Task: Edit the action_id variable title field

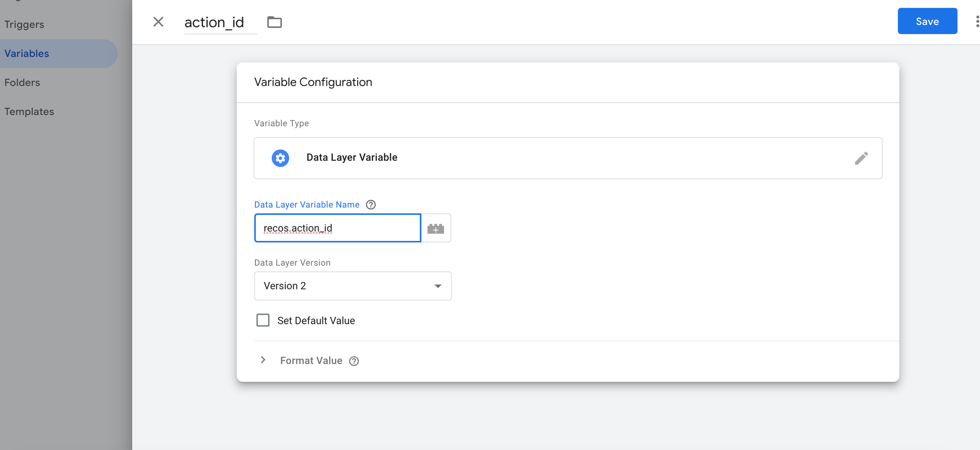Action: pyautogui.click(x=221, y=22)
